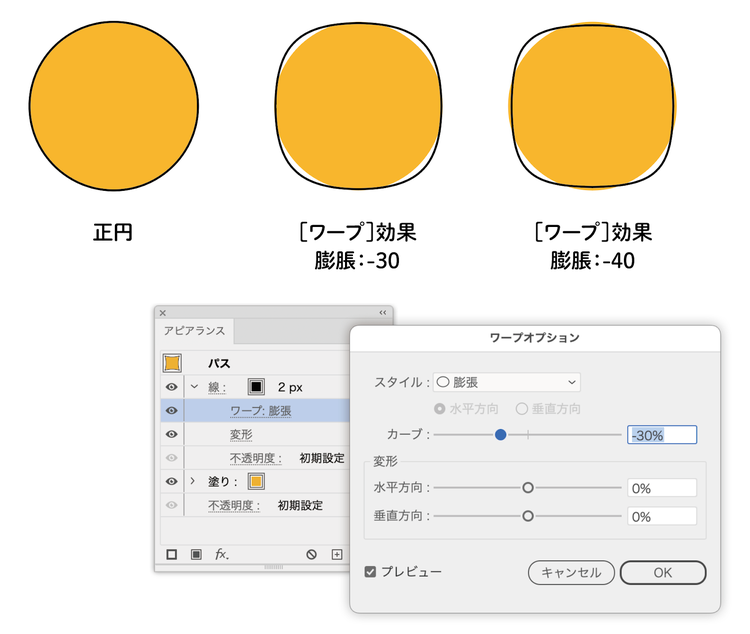Expand the 塗り fill row
750x634 pixels.
(193, 481)
